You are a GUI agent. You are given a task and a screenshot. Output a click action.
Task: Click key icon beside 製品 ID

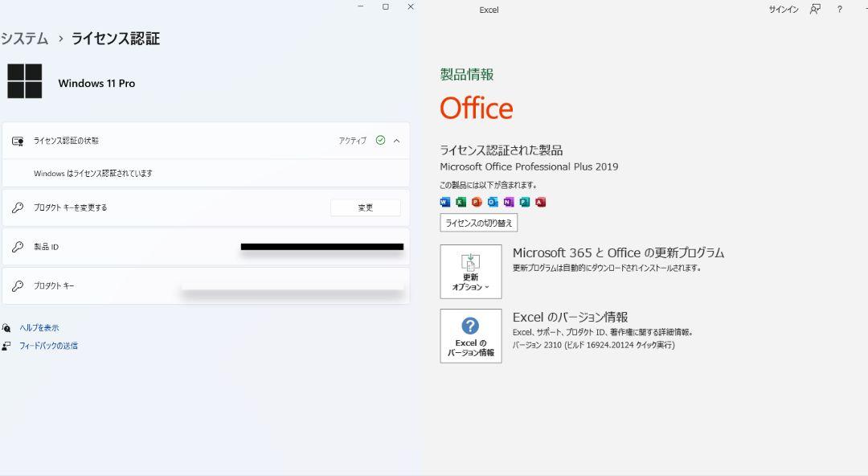click(18, 247)
